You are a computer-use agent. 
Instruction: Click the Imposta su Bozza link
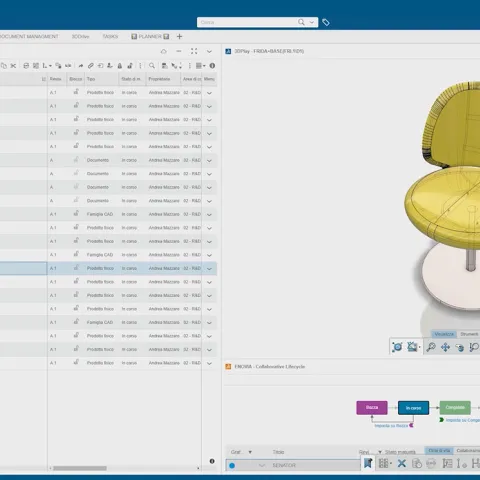391,426
